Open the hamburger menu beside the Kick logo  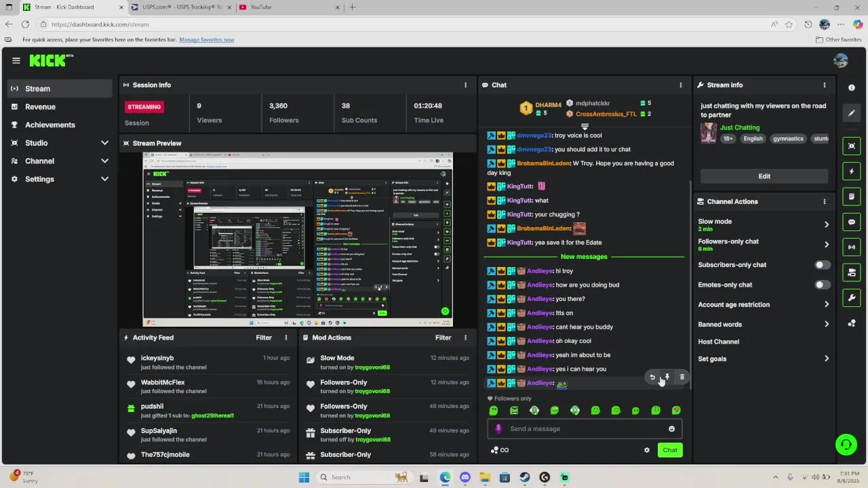tap(16, 60)
